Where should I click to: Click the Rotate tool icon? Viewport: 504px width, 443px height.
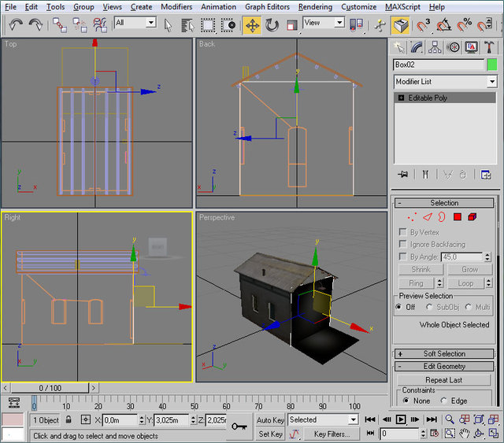click(x=272, y=24)
